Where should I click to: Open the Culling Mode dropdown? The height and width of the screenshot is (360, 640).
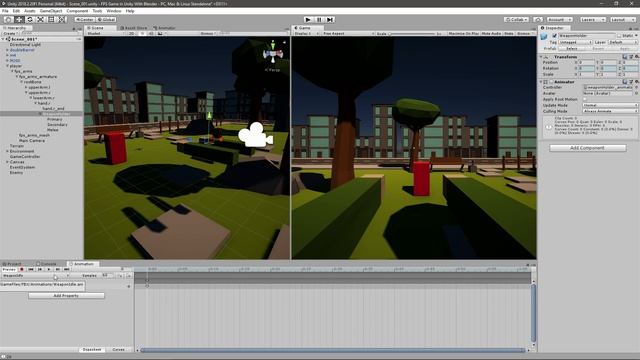(x=610, y=111)
